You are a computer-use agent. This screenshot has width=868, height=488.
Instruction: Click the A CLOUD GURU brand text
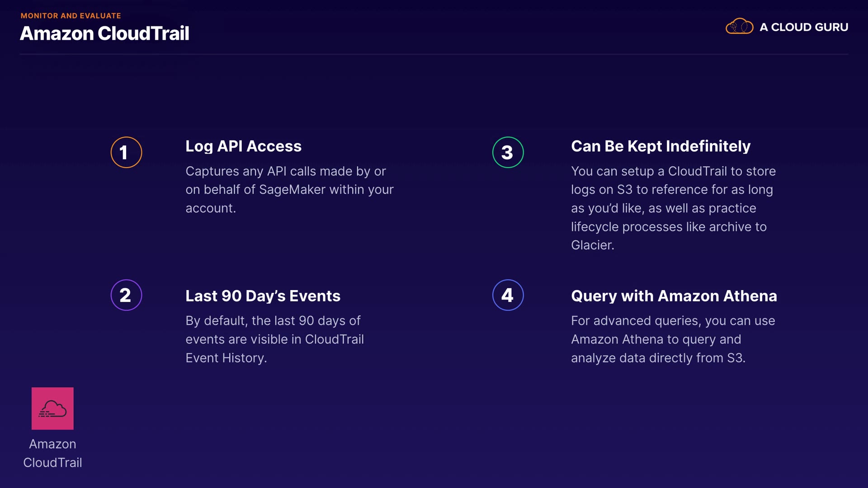point(803,27)
